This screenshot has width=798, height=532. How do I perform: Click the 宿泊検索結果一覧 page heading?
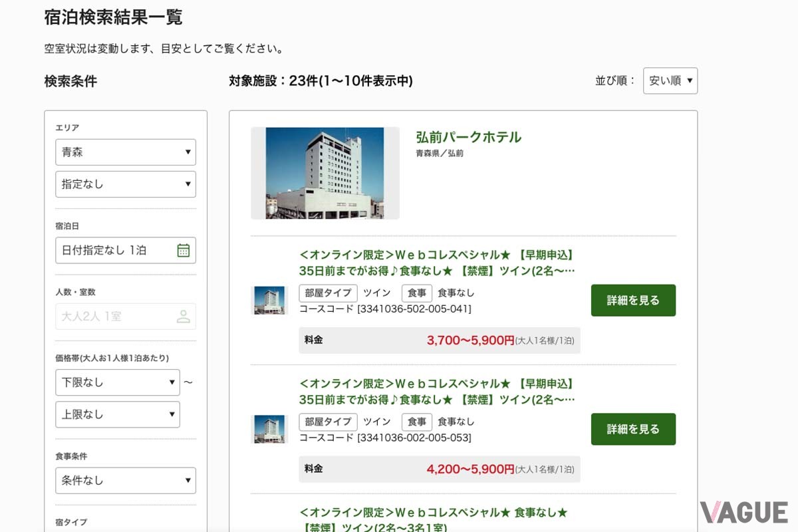pyautogui.click(x=114, y=17)
